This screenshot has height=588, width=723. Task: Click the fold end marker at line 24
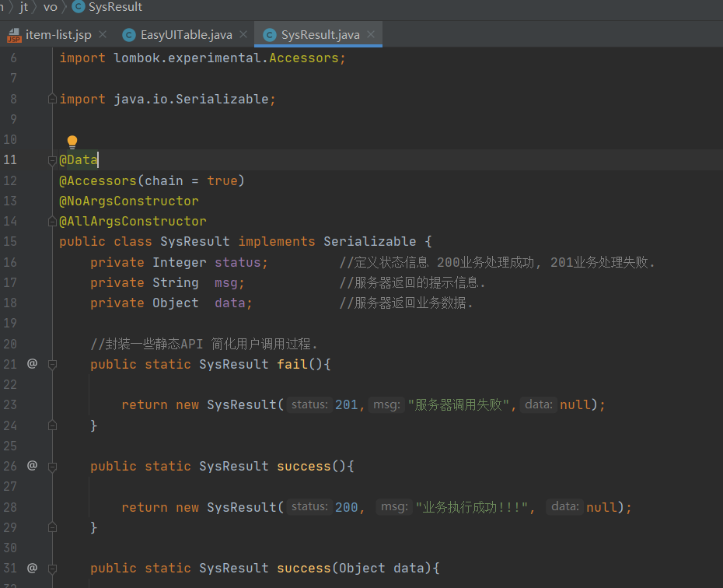pyautogui.click(x=52, y=425)
